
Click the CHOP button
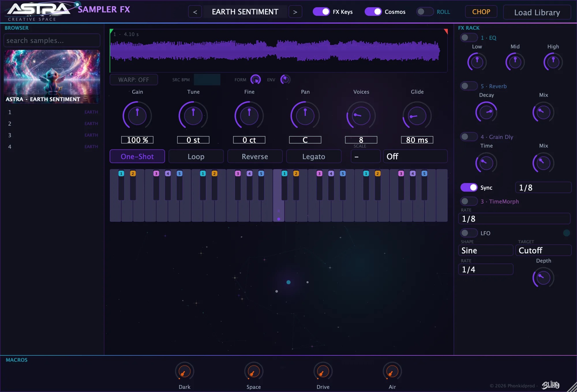481,12
